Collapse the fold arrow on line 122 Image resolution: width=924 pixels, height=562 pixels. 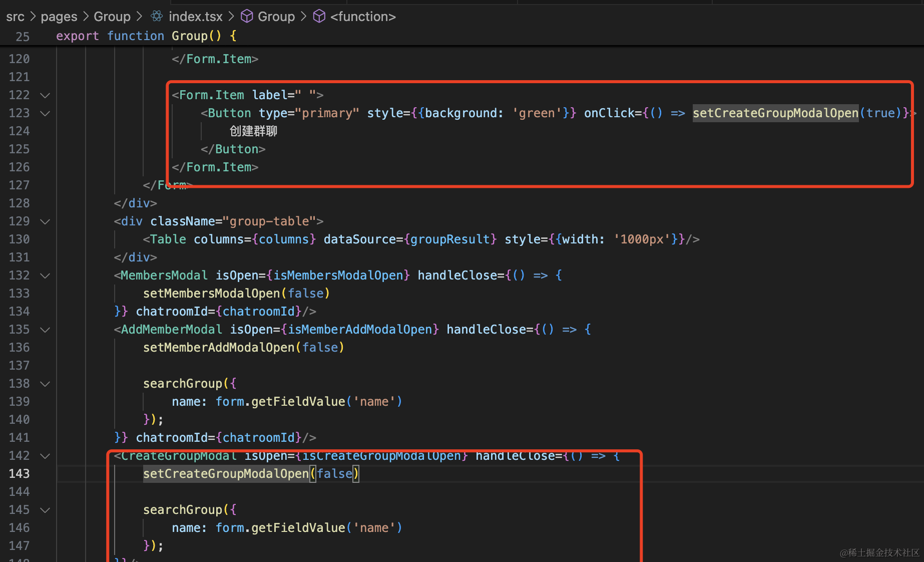click(x=45, y=95)
